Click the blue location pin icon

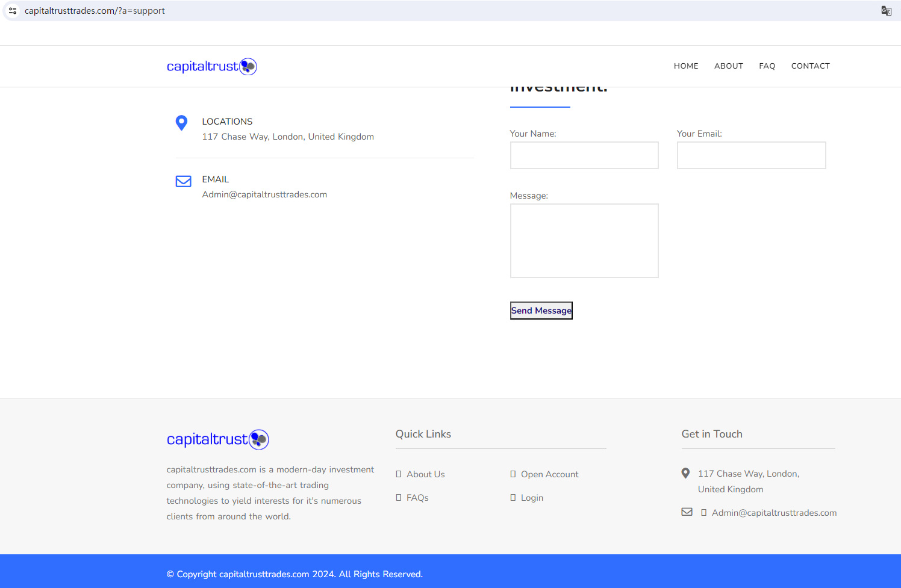181,123
